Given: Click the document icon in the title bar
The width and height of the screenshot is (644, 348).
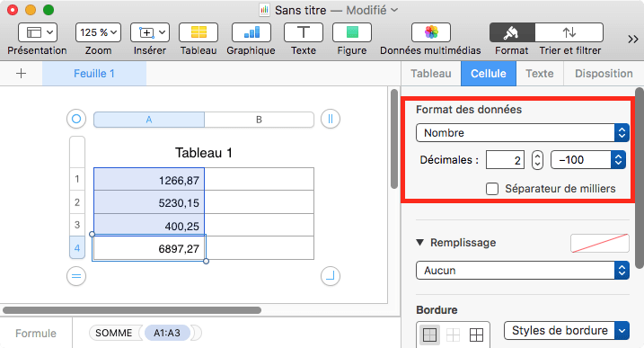Looking at the screenshot, I should (264, 10).
